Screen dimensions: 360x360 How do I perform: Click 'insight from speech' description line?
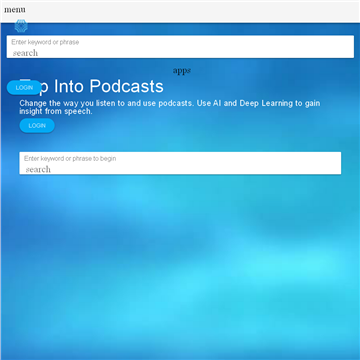[56, 111]
